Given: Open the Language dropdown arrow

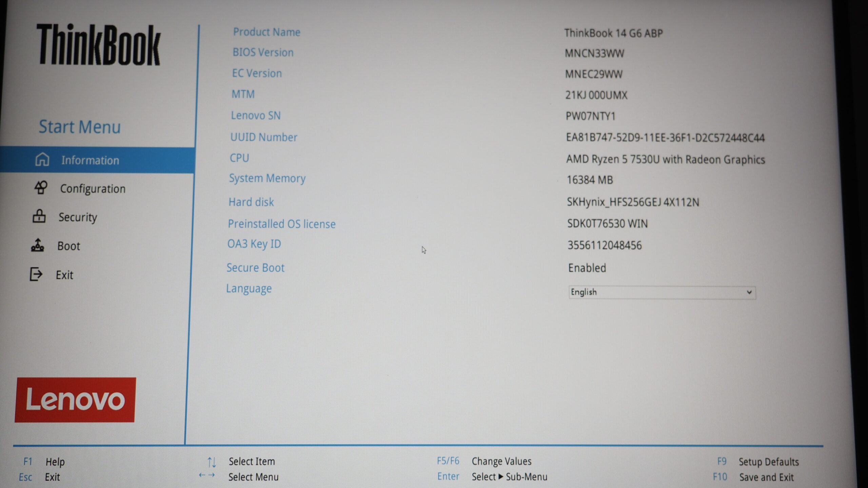Looking at the screenshot, I should coord(749,292).
